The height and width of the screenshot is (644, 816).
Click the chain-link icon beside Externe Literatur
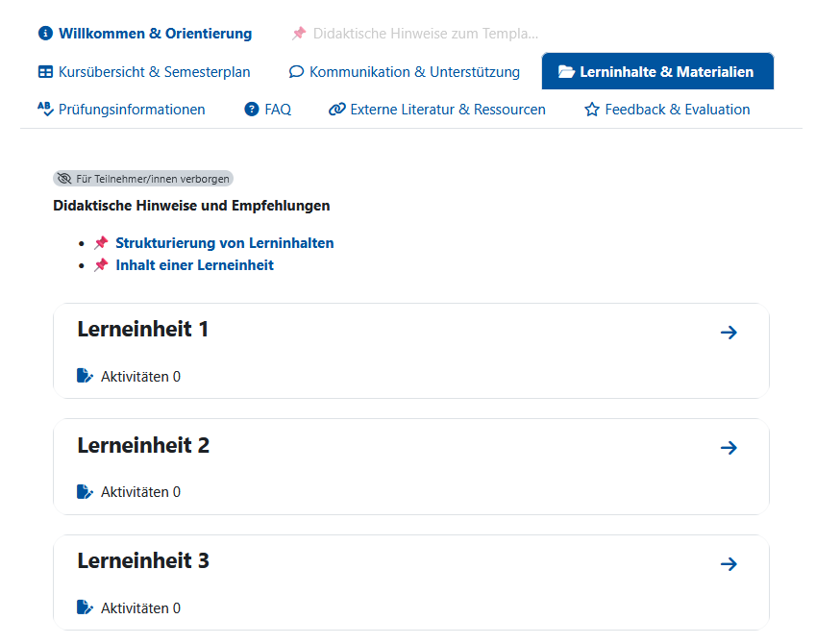(x=335, y=110)
